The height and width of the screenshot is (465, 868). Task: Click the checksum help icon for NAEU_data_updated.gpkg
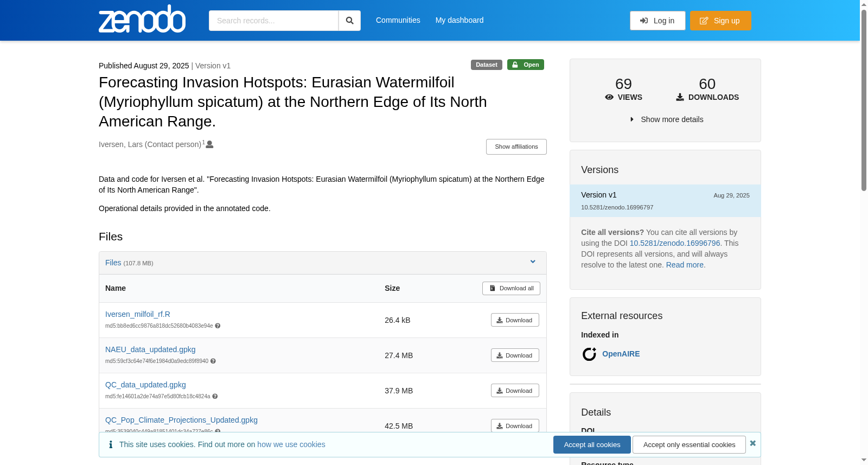[213, 361]
